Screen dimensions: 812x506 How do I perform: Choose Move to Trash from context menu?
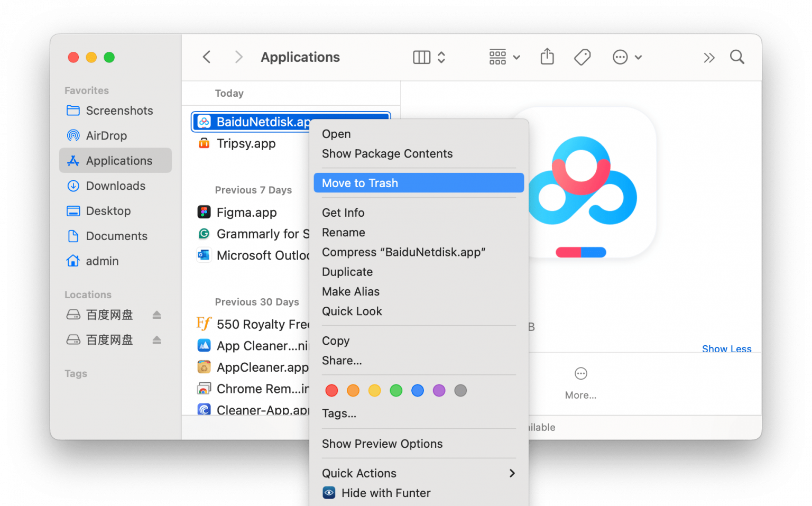tap(418, 183)
